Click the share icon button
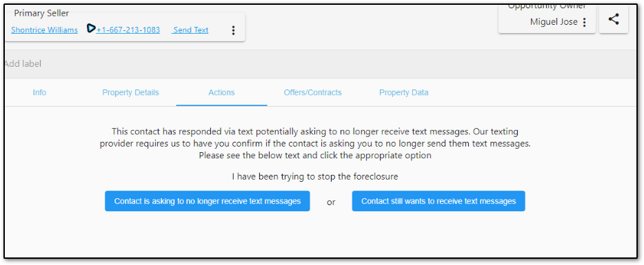644x265 pixels. pyautogui.click(x=613, y=19)
